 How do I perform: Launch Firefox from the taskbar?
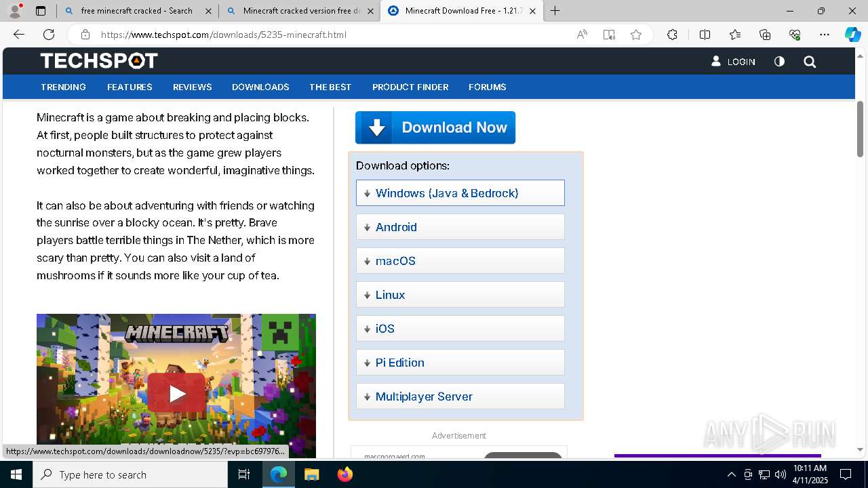click(x=344, y=474)
